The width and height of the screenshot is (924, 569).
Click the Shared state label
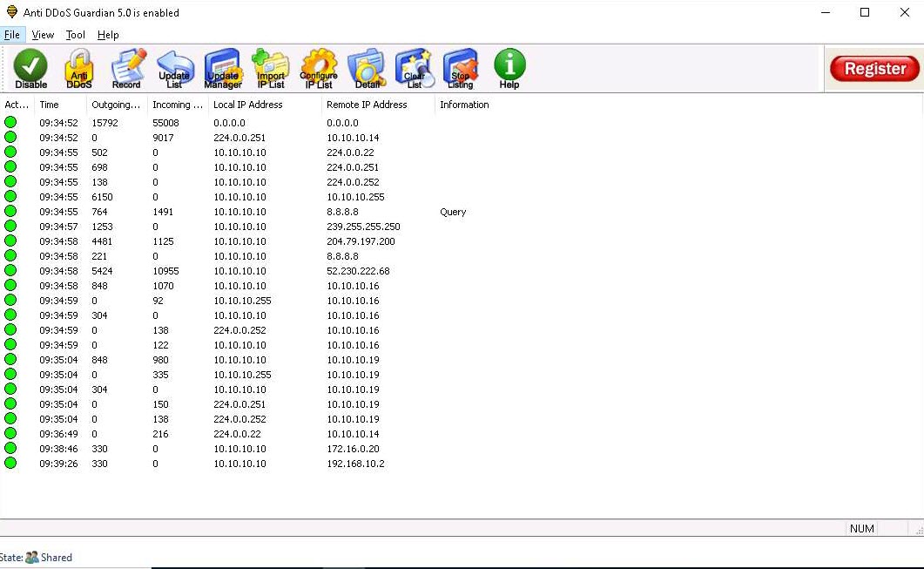pos(57,557)
